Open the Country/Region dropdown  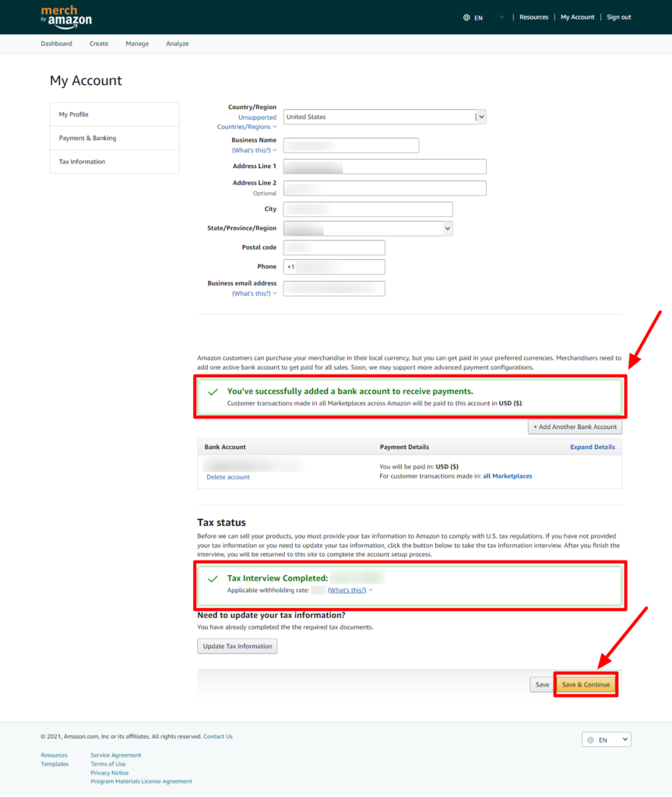pos(385,117)
